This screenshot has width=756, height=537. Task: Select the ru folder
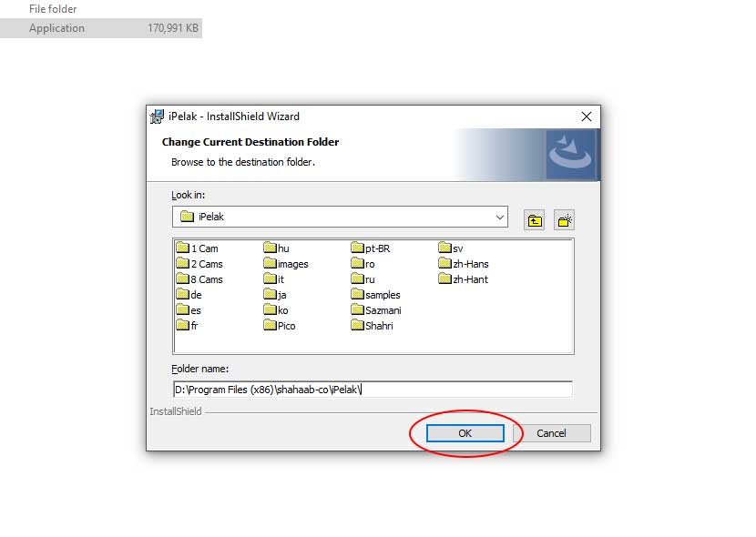point(363,279)
